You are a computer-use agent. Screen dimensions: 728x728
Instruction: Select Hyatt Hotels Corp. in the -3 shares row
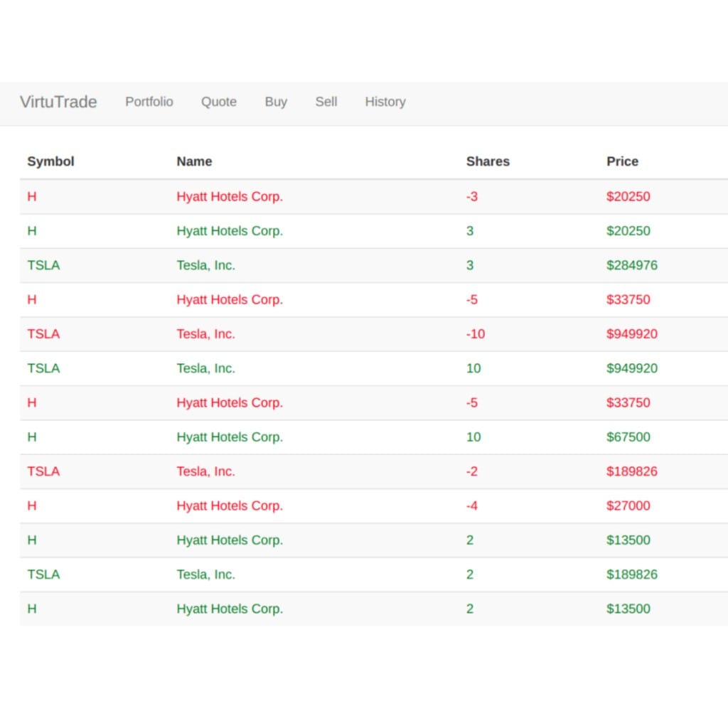tap(230, 196)
